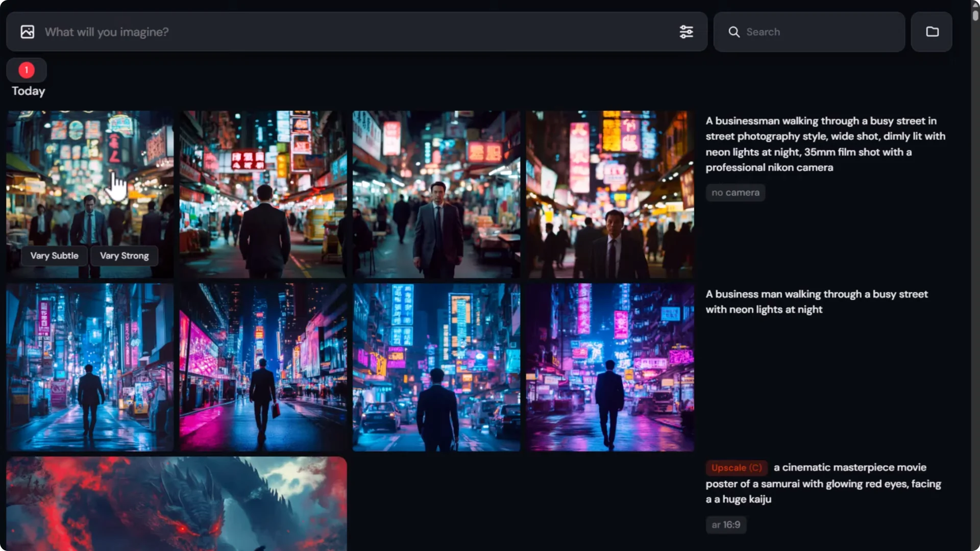Click the Today section label

28,91
